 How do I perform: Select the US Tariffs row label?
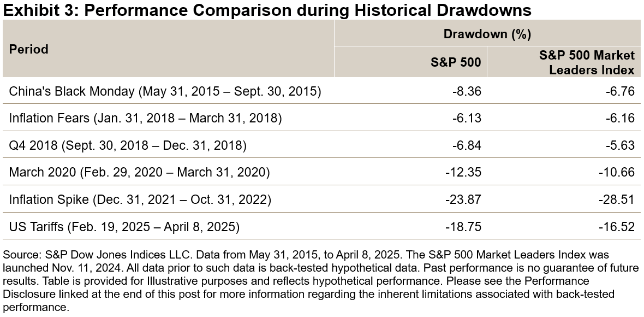tap(124, 226)
